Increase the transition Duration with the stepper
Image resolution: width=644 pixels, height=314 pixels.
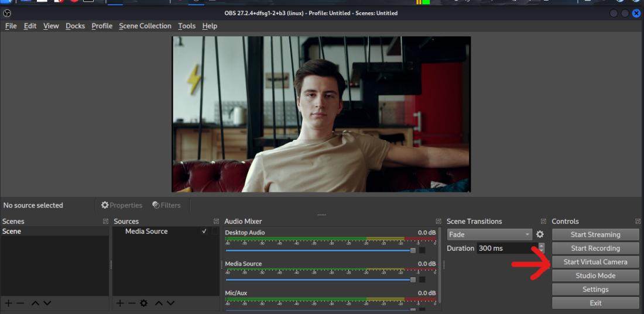(541, 246)
